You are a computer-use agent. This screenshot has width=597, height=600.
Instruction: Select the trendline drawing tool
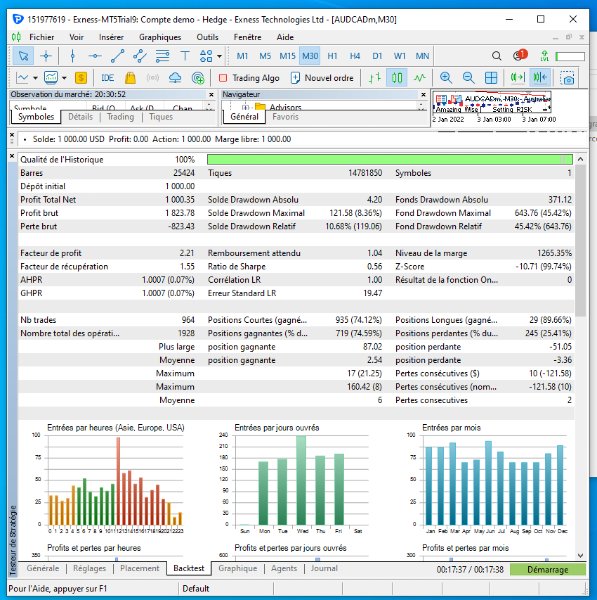point(117,56)
